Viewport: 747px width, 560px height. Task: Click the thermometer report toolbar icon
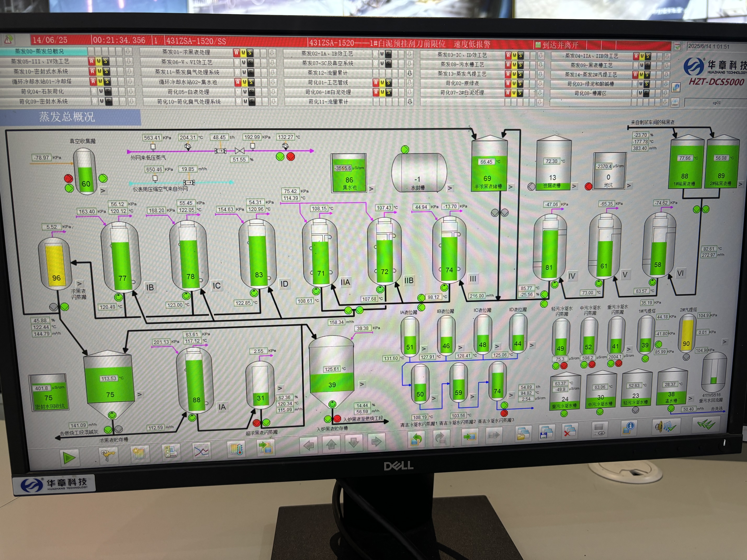[x=236, y=449]
